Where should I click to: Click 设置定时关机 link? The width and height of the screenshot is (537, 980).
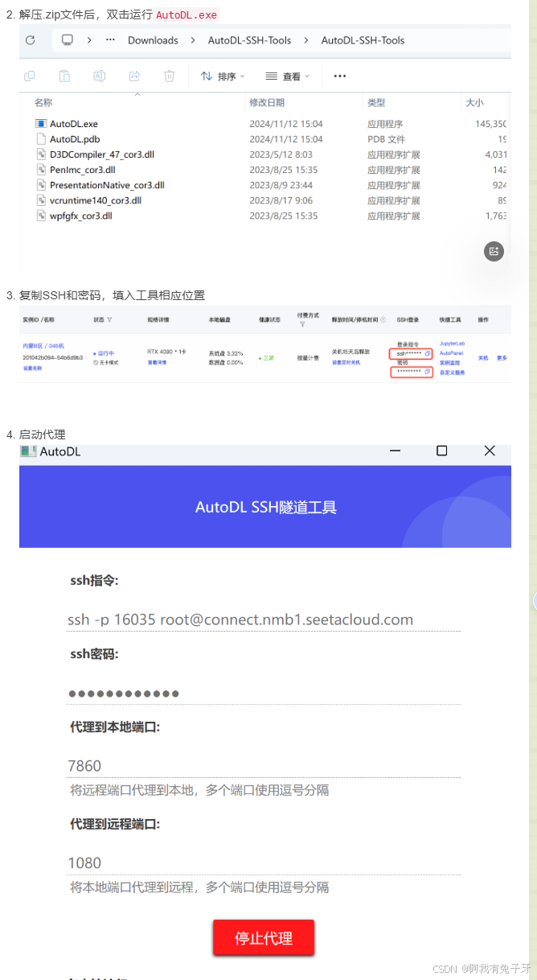[346, 363]
